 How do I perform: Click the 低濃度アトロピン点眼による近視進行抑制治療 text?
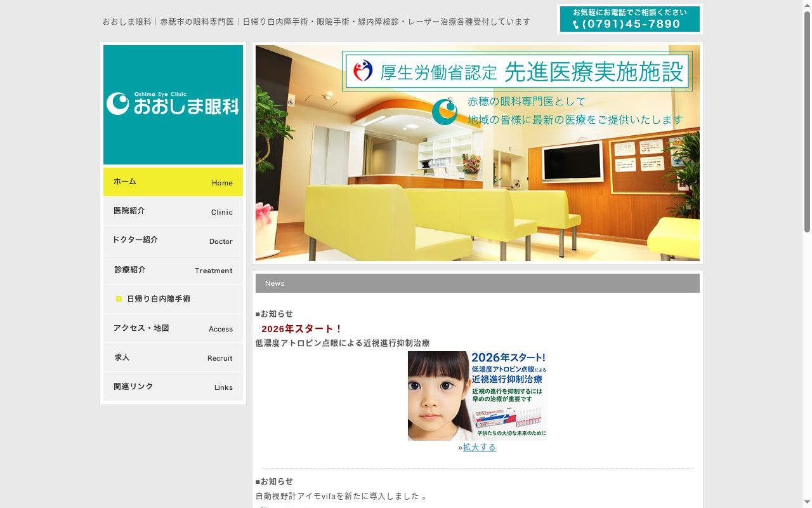tap(343, 343)
